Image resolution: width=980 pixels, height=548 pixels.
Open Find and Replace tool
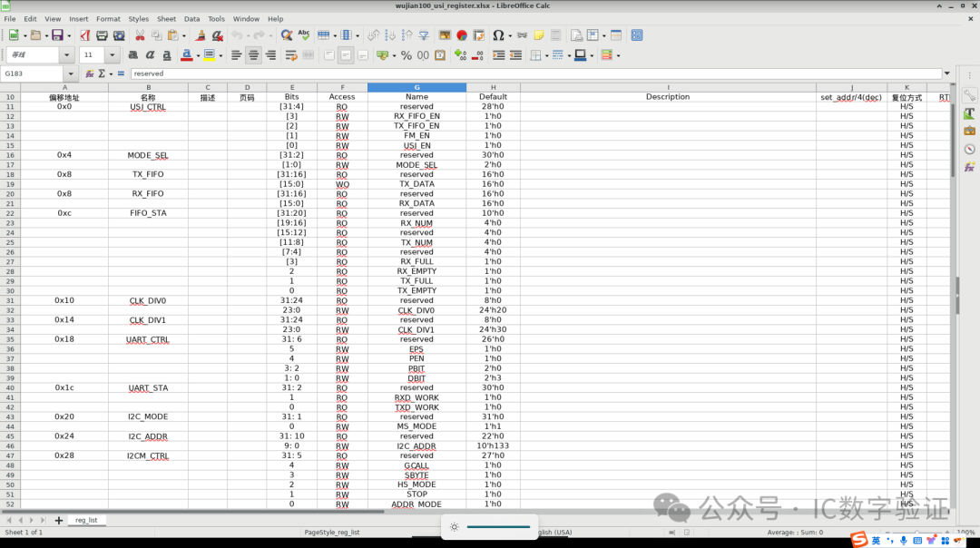(286, 35)
